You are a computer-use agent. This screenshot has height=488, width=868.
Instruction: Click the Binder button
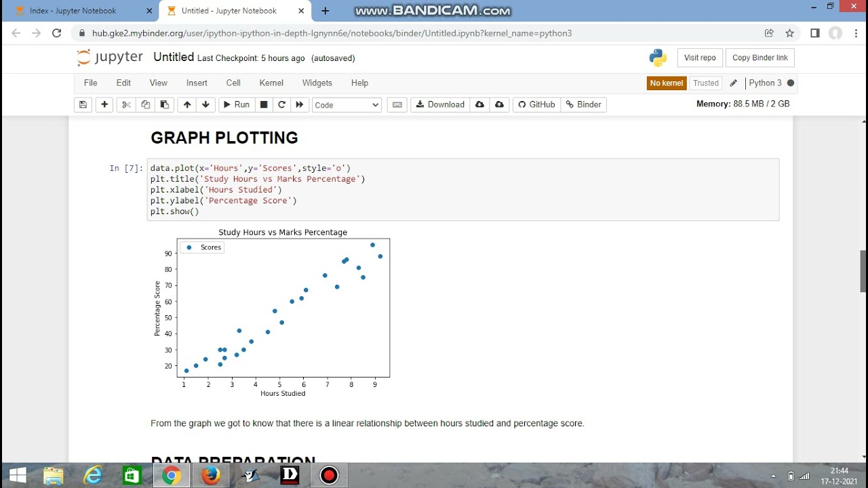(x=583, y=104)
